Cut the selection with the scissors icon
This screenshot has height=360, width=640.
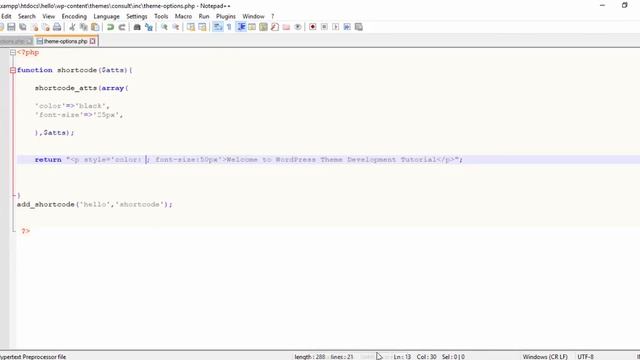click(72, 27)
